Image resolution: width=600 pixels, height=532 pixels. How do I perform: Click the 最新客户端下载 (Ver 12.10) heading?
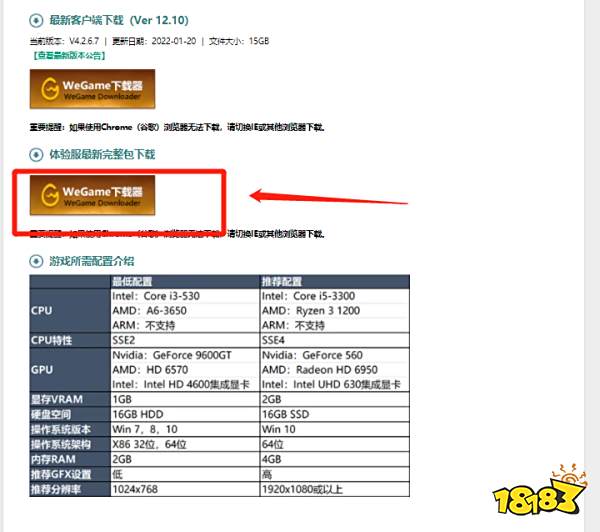pyautogui.click(x=119, y=20)
